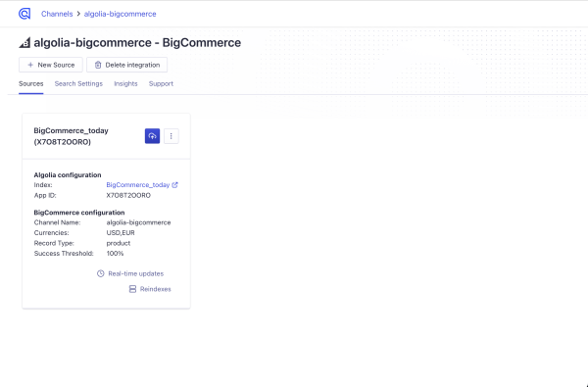The width and height of the screenshot is (588, 387).
Task: Open the three-dot options menu
Action: click(x=171, y=136)
